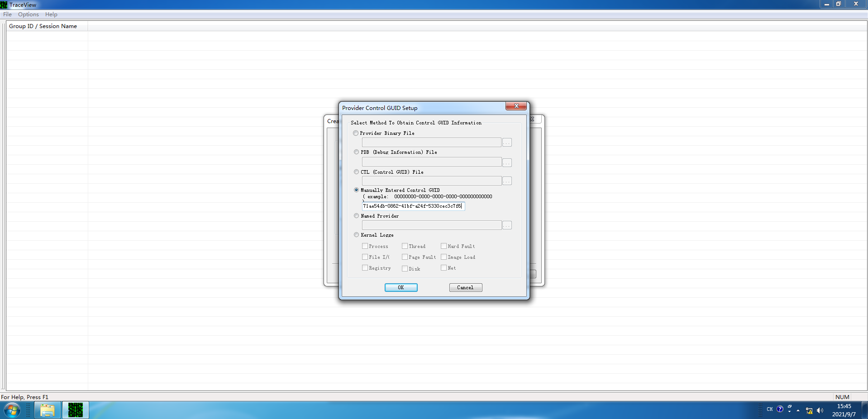Open the Options menu
The width and height of the screenshot is (868, 419).
coord(28,14)
